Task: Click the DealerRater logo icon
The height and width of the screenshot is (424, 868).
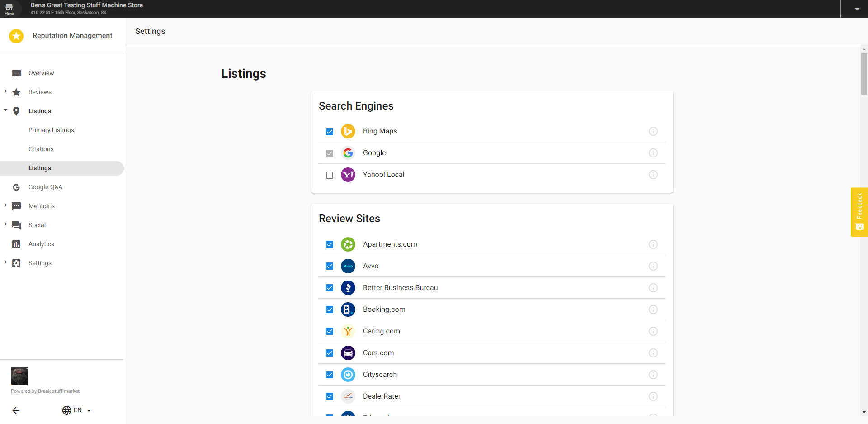Action: (348, 396)
